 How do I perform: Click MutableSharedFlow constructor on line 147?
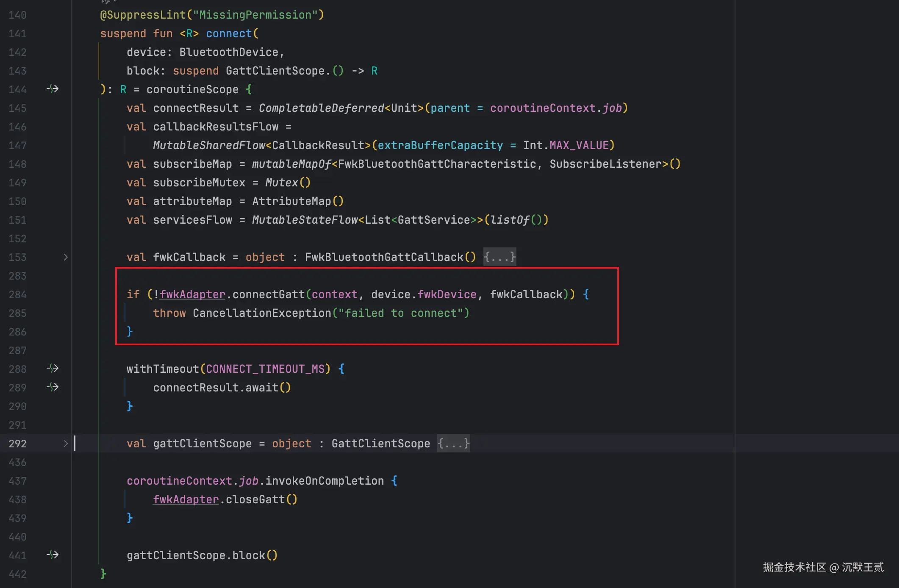pos(209,145)
